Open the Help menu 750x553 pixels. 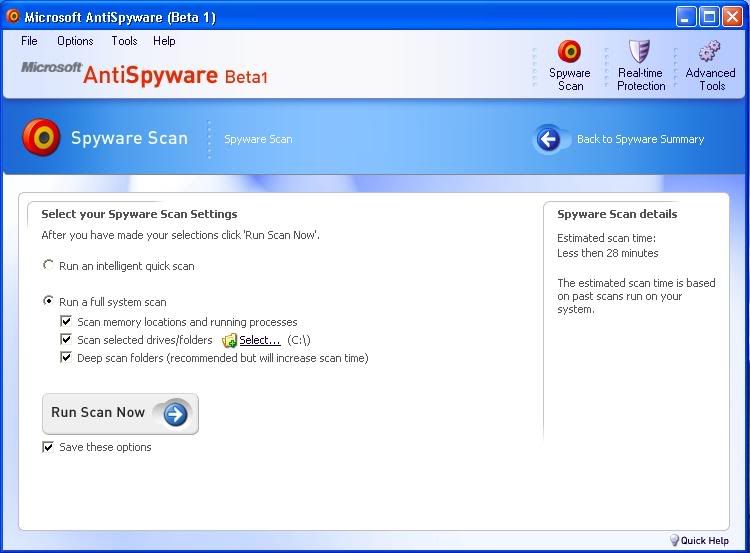tap(164, 41)
